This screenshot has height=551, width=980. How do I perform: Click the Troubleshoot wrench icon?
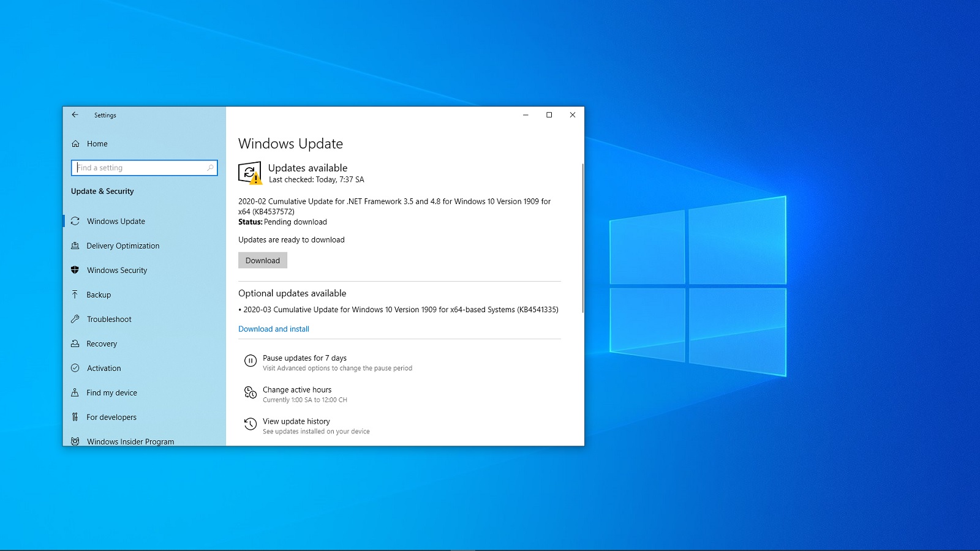click(x=75, y=319)
